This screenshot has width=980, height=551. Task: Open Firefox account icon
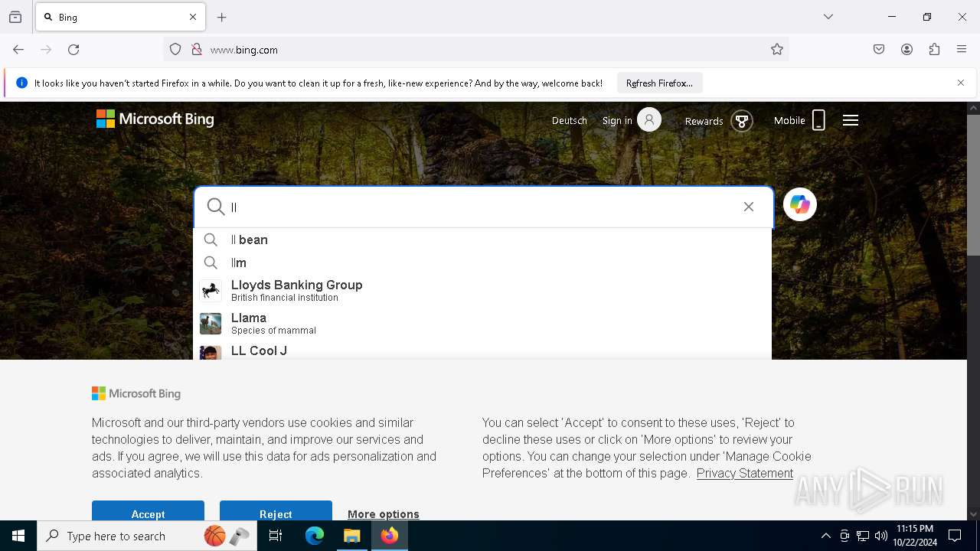906,50
